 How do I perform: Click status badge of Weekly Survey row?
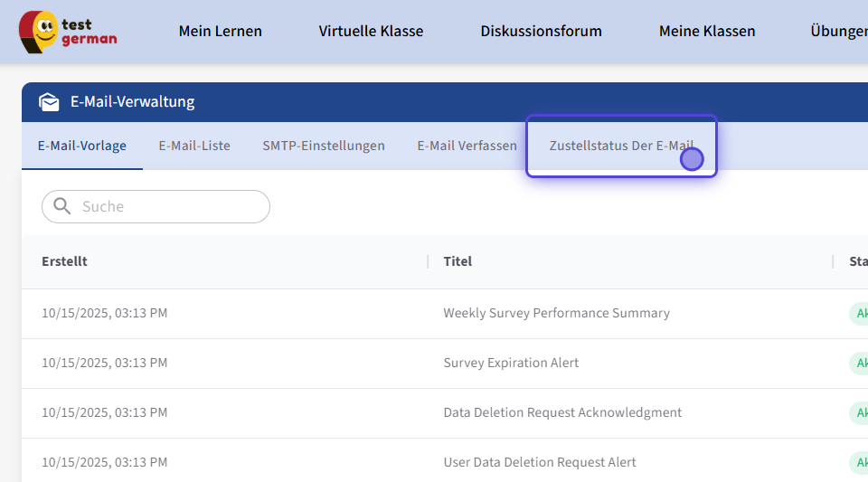[858, 313]
